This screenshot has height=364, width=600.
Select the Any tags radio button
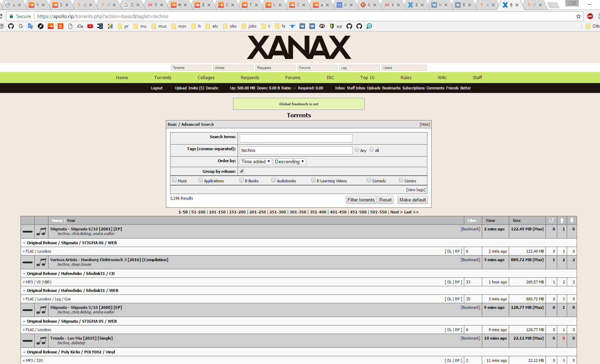tap(357, 150)
